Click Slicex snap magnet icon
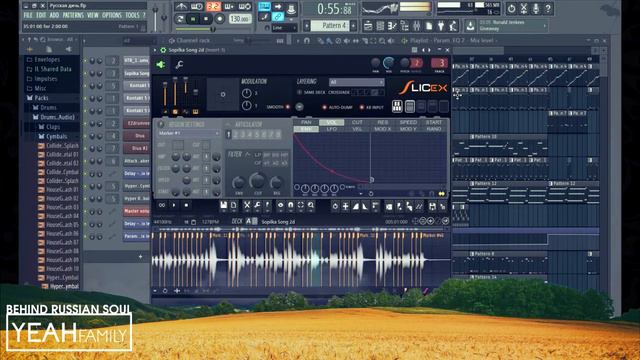Viewport: 640px width, 360px height. (x=290, y=206)
